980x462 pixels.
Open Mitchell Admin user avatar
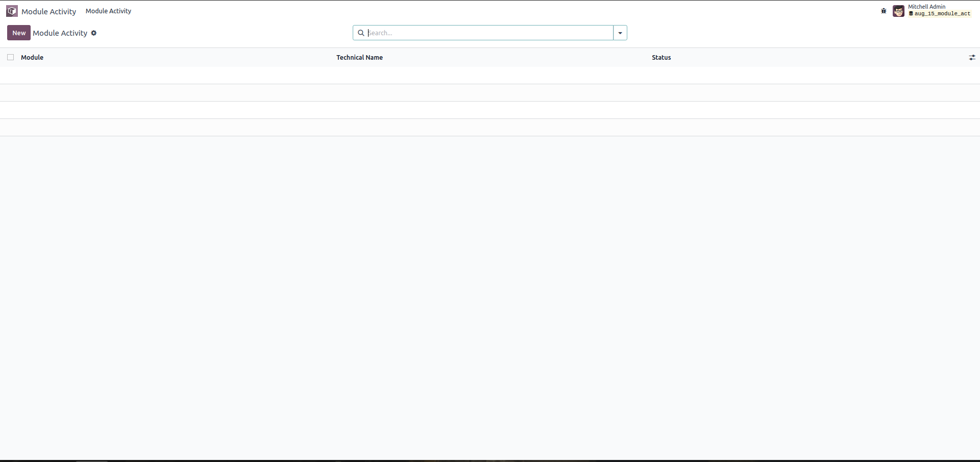[898, 11]
